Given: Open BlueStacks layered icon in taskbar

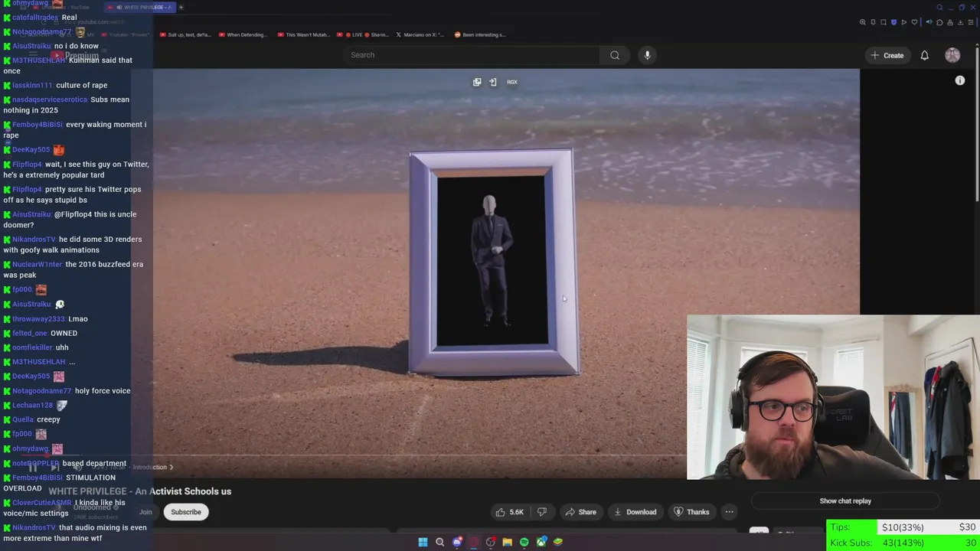Looking at the screenshot, I should tap(558, 542).
